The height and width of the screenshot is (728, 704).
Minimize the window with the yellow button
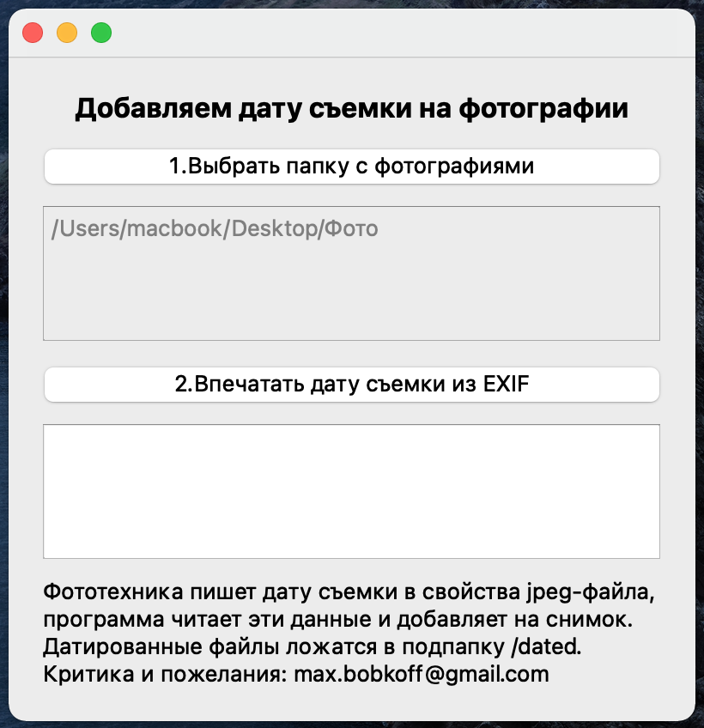tap(67, 33)
